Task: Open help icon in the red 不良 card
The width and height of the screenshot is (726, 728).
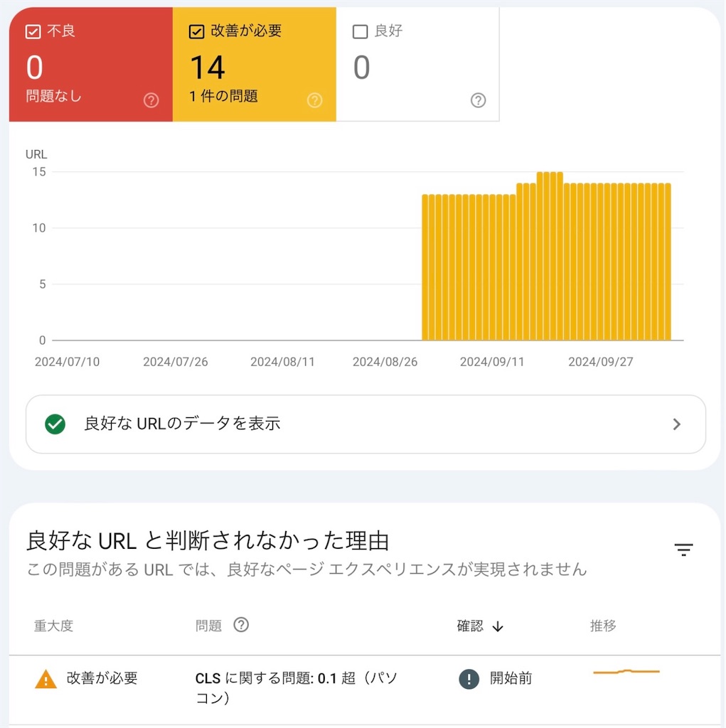Action: 151,100
